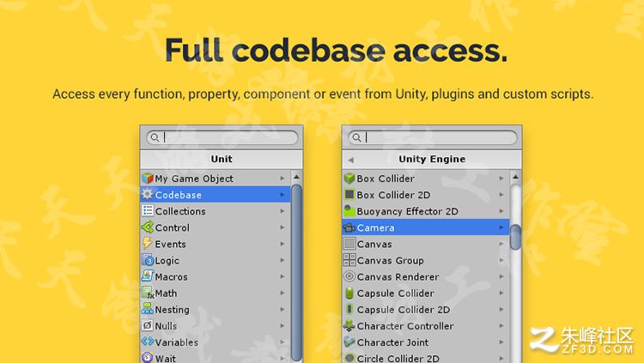The width and height of the screenshot is (644, 363).
Task: Click the Camera icon
Action: coord(349,227)
